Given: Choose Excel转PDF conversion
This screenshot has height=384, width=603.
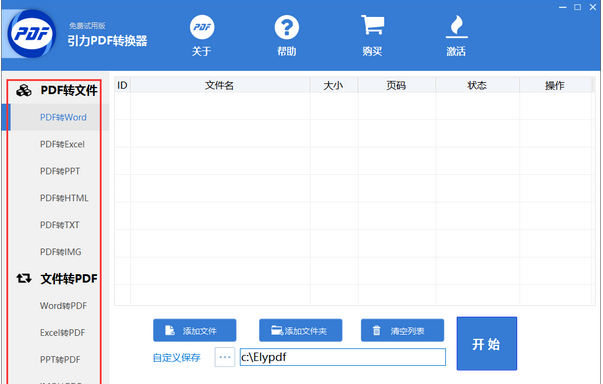Looking at the screenshot, I should (x=63, y=332).
